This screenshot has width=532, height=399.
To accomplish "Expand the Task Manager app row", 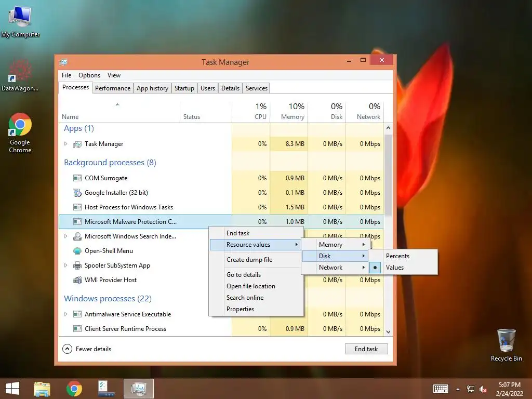I will tap(66, 144).
